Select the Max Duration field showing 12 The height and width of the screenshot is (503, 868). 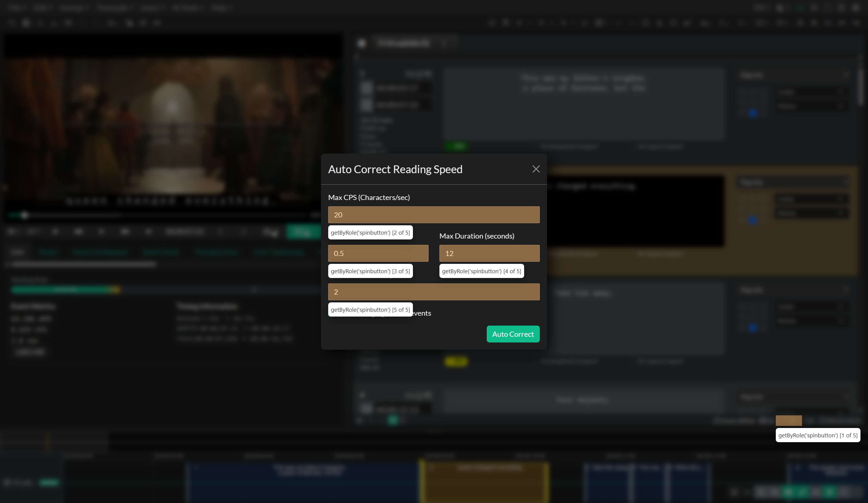pyautogui.click(x=489, y=253)
